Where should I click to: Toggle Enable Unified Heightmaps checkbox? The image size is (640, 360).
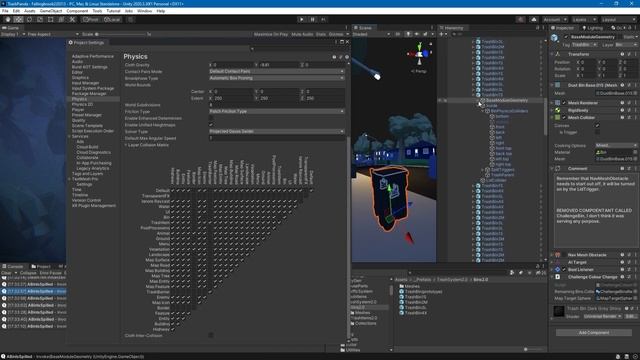pyautogui.click(x=211, y=124)
